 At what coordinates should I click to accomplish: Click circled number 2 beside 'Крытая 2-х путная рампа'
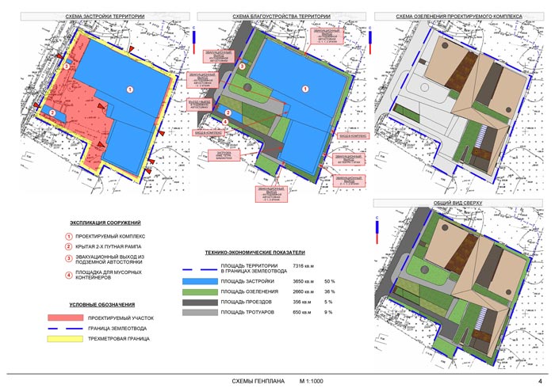pos(69,247)
